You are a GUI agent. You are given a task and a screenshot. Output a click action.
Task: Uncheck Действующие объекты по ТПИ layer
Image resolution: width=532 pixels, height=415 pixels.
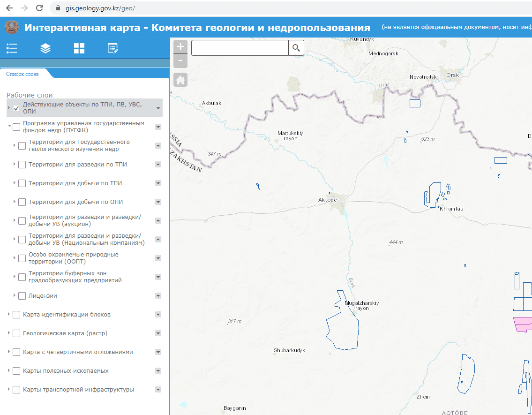(16, 108)
